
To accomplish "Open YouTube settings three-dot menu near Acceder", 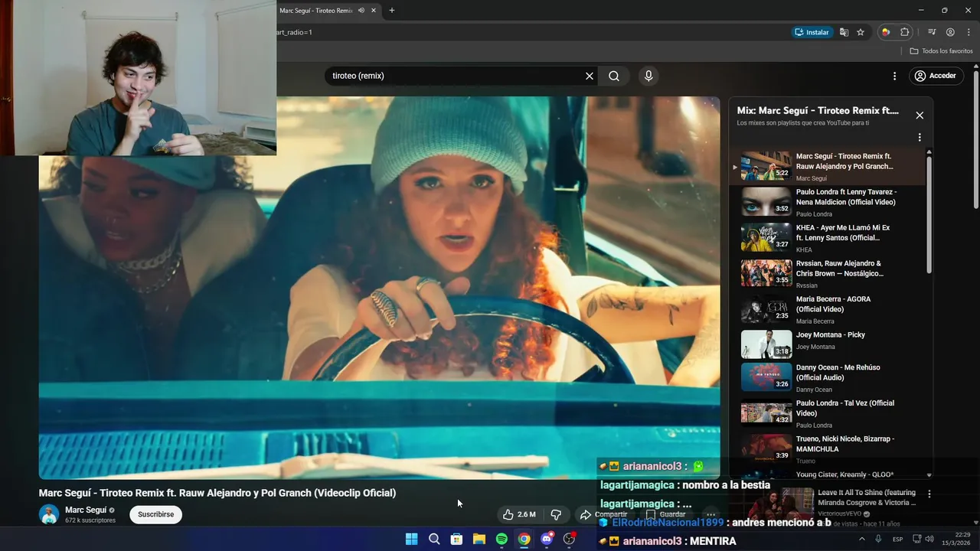I will coord(894,76).
